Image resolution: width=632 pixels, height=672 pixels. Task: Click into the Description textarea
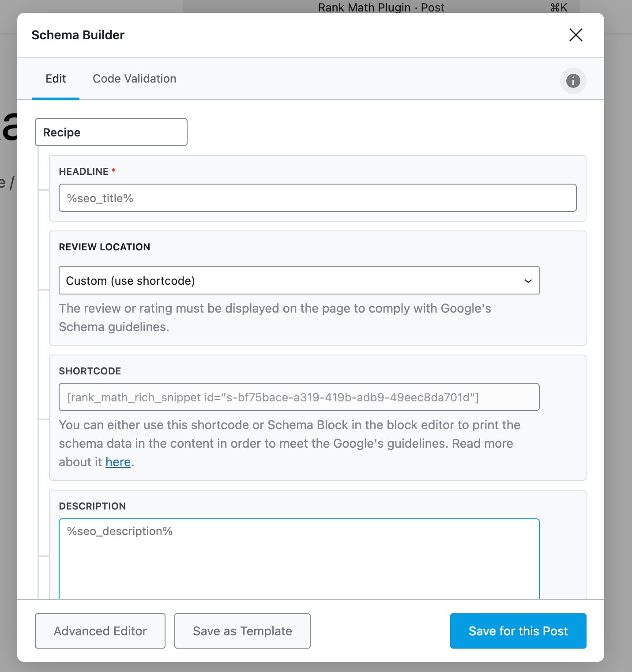299,559
